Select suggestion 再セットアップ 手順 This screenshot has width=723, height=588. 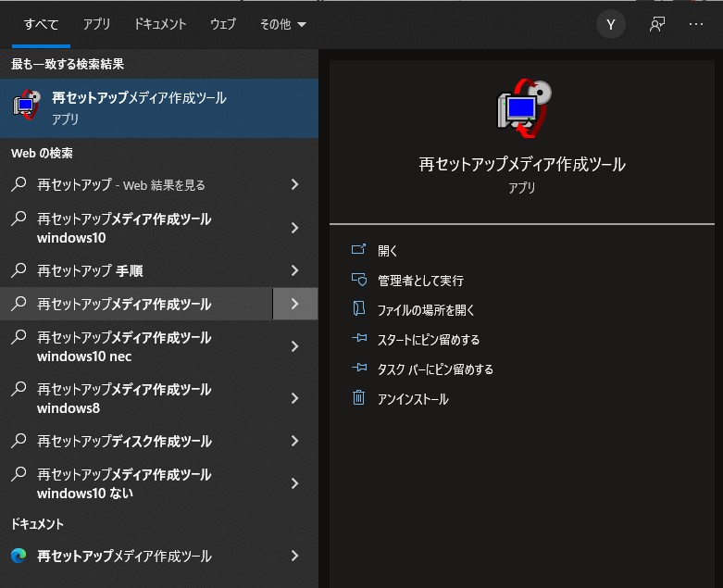tap(136, 270)
